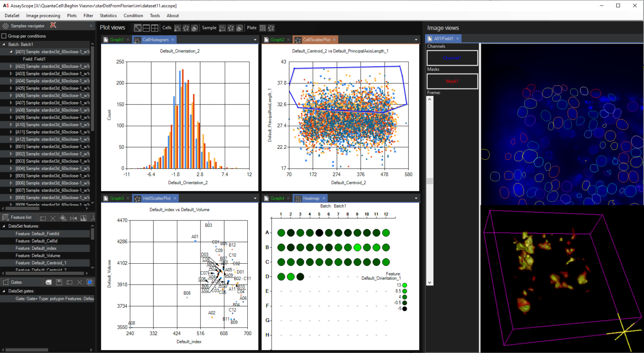Open the Graph1 panel dropdown menu
The height and width of the screenshot is (353, 644).
255,39
